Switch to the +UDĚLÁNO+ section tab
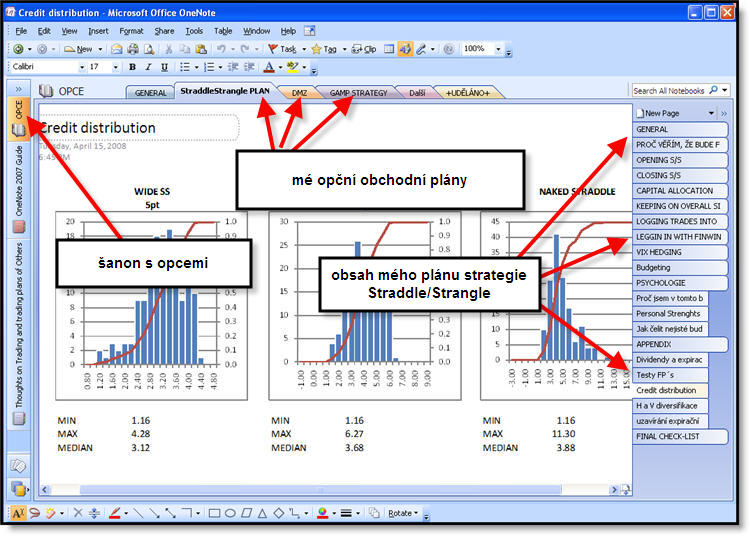Screen dimensions: 750x536 (x=468, y=93)
